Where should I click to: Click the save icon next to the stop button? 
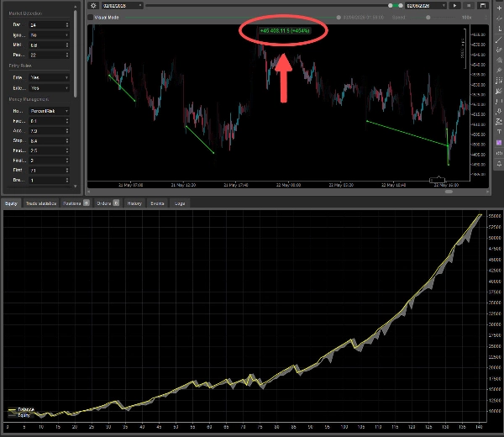pyautogui.click(x=482, y=6)
